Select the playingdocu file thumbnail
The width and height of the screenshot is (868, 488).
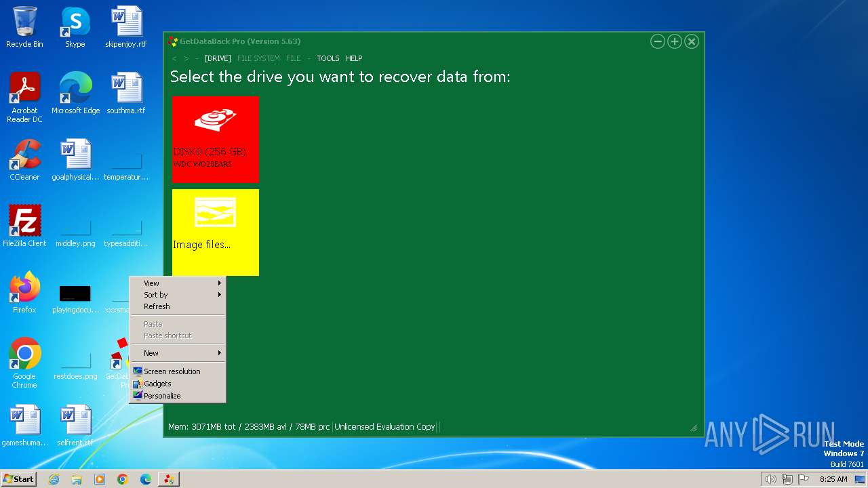pyautogui.click(x=75, y=297)
